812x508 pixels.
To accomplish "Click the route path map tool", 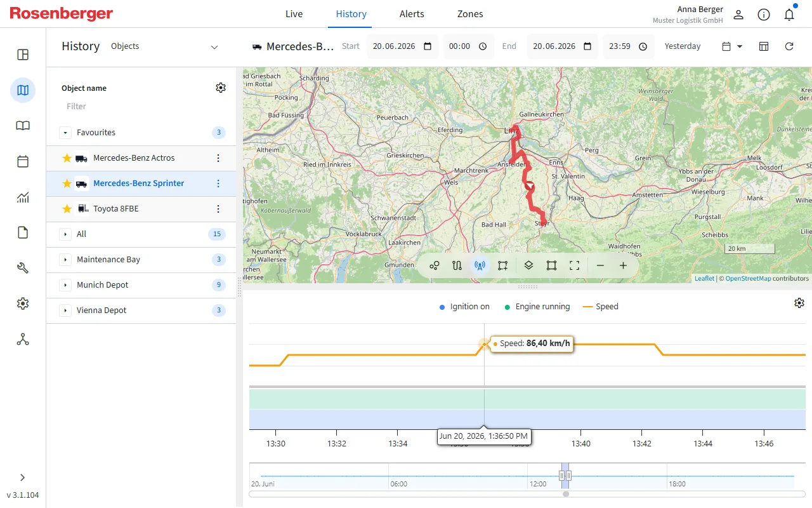I will pyautogui.click(x=457, y=265).
